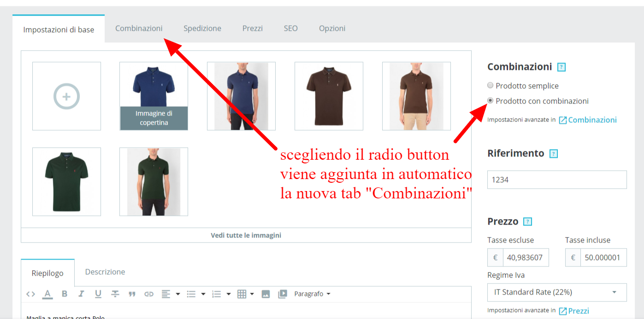Viewport: 644px width, 319px height.
Task: Switch to the Spedizione tab
Action: pos(202,28)
